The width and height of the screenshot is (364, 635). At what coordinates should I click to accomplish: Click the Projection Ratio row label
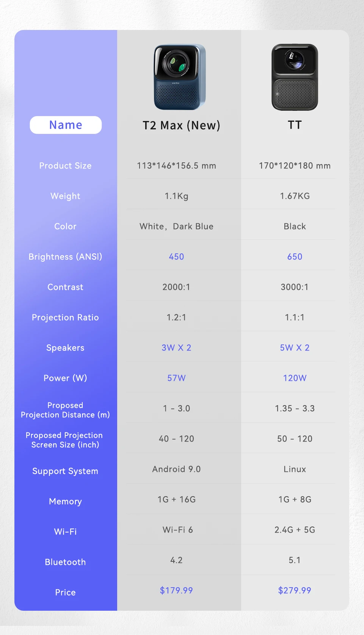pyautogui.click(x=65, y=317)
